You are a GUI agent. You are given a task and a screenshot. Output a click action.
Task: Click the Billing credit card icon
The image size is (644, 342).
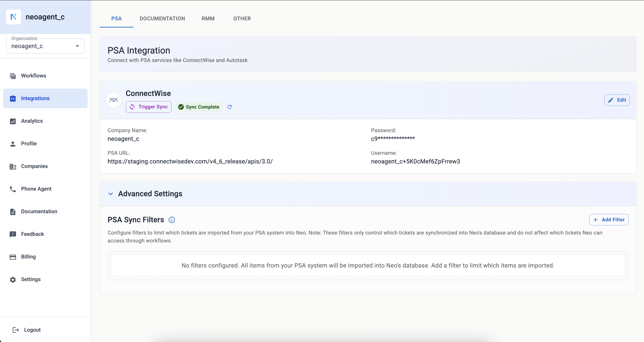(x=13, y=257)
